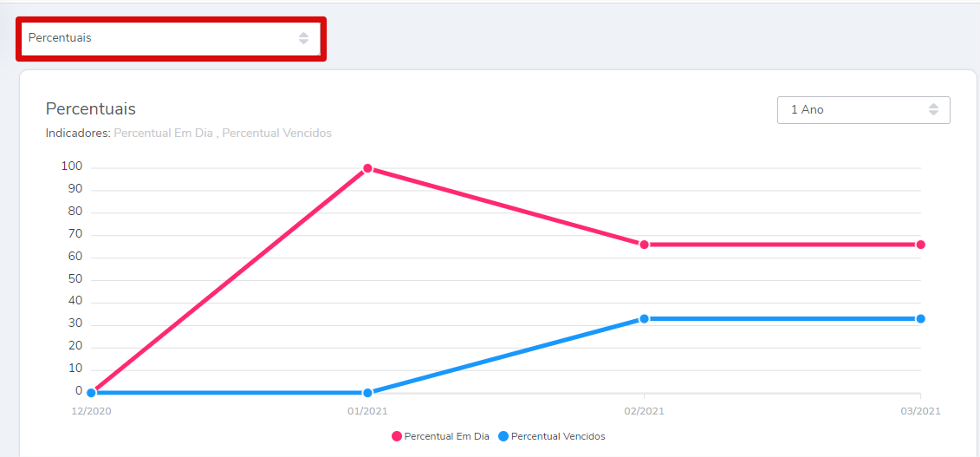Click the up-down arrows in the 1 Ano selector
This screenshot has height=457, width=980.
(x=933, y=110)
